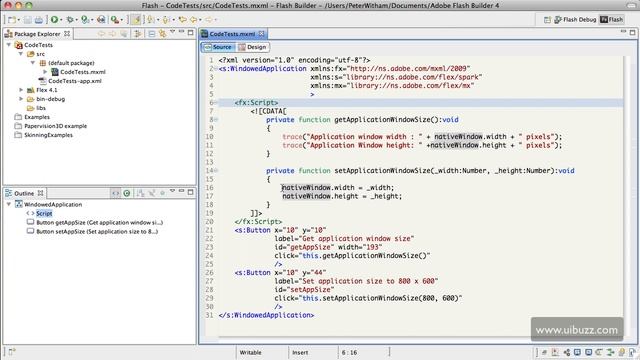Screen dimensions: 640x360
Task: Go to the Previous Annotation icon
Action: tap(166, 19)
